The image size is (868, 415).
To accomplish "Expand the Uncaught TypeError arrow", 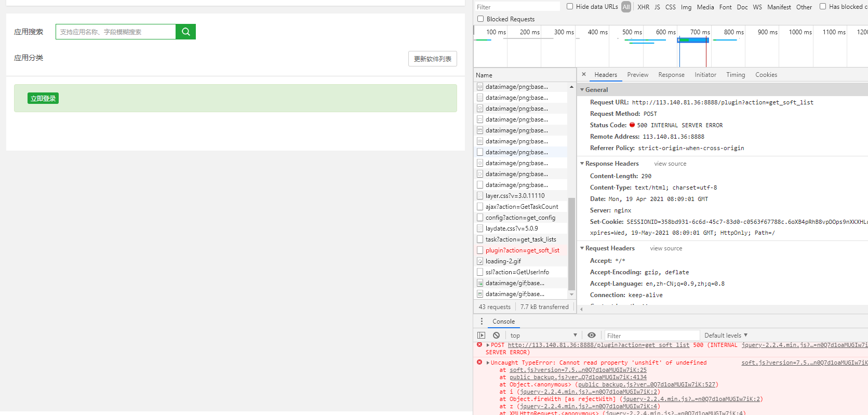I will tap(488, 363).
